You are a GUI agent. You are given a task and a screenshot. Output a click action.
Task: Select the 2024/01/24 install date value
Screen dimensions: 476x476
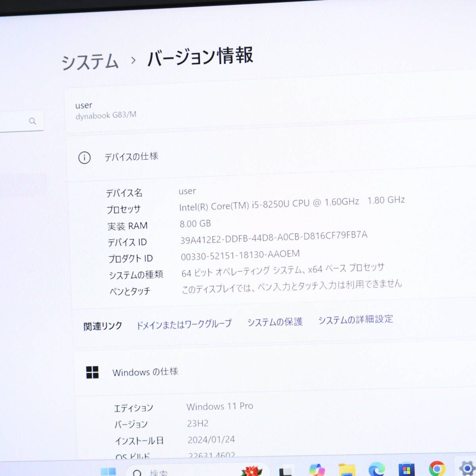pos(211,440)
